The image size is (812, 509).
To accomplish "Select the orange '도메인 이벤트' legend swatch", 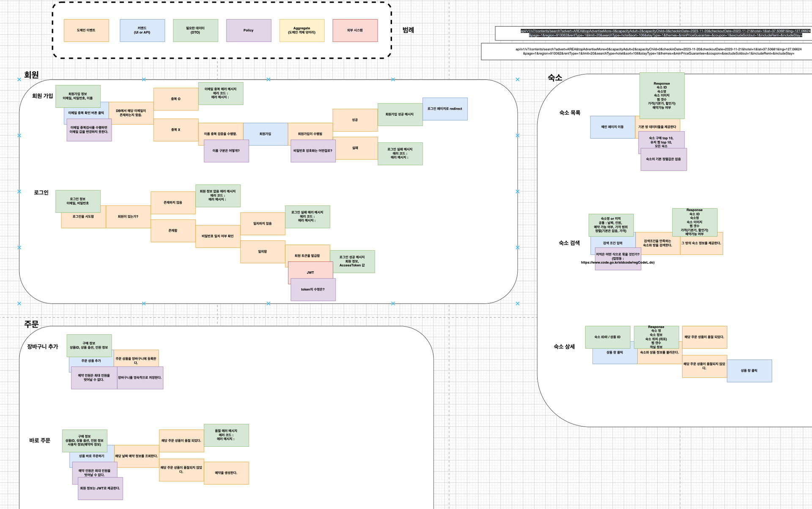I will [86, 30].
